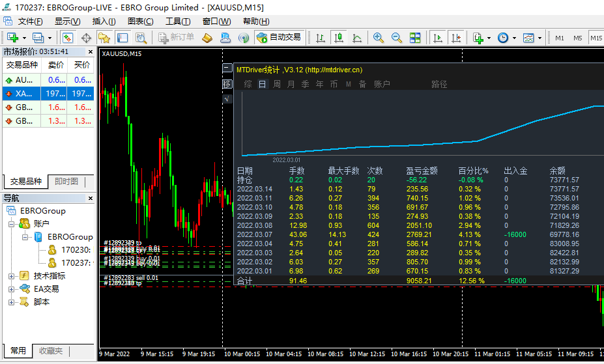The height and width of the screenshot is (364, 604).
Task: Open the periods dropdown arrow
Action: [x=514, y=38]
